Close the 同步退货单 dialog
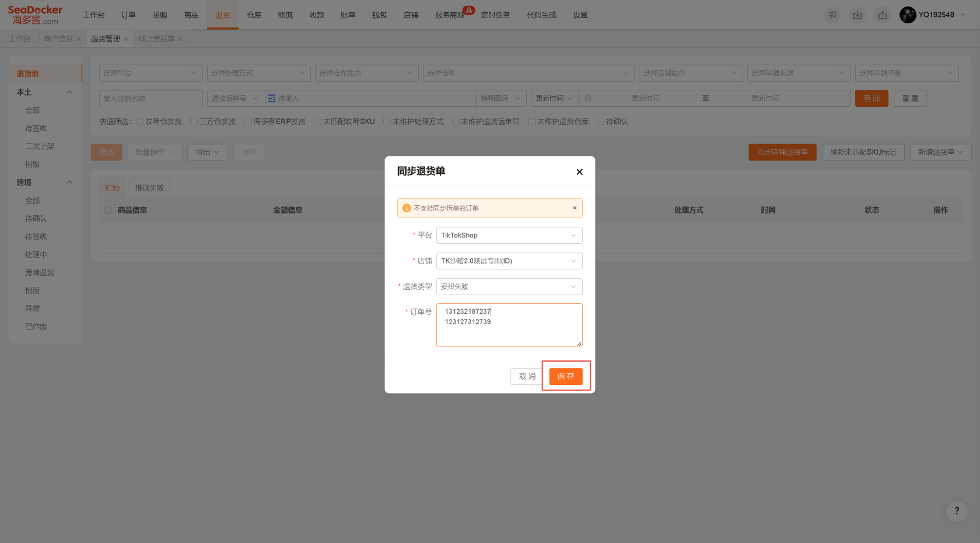 coord(579,171)
